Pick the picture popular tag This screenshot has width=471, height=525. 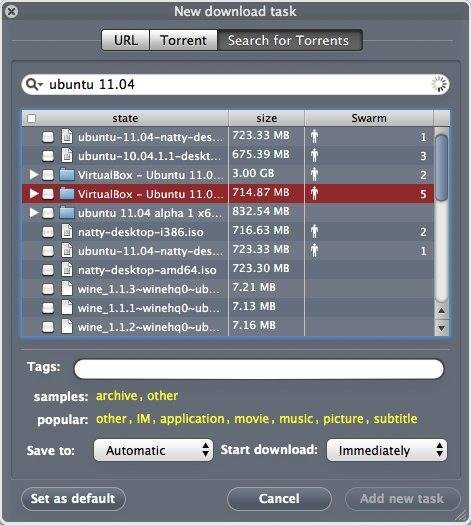pos(343,419)
